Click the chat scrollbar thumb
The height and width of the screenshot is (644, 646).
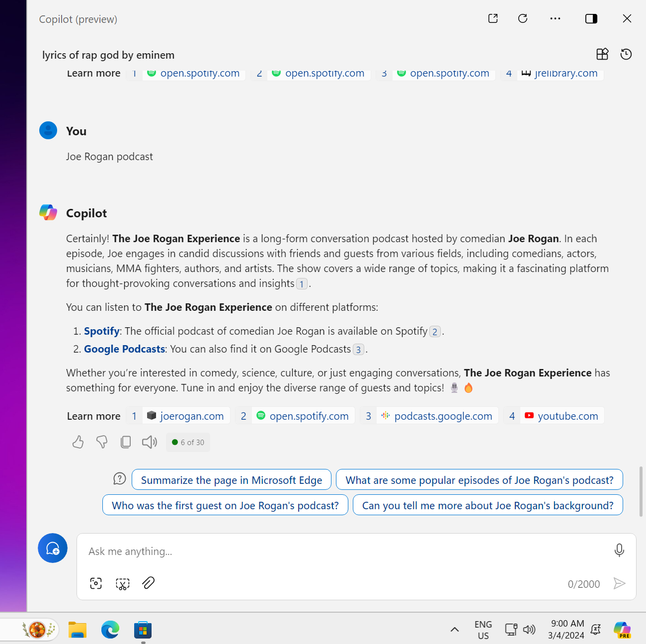coord(641,491)
